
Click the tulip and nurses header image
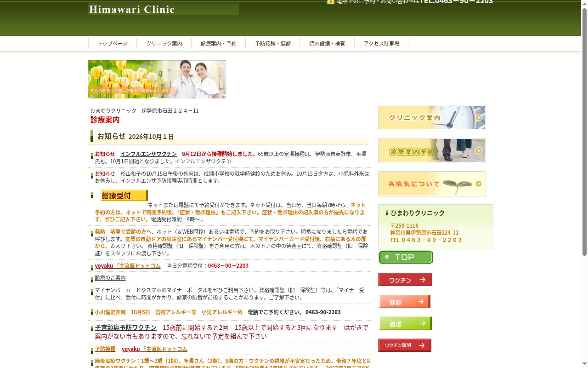click(x=157, y=79)
